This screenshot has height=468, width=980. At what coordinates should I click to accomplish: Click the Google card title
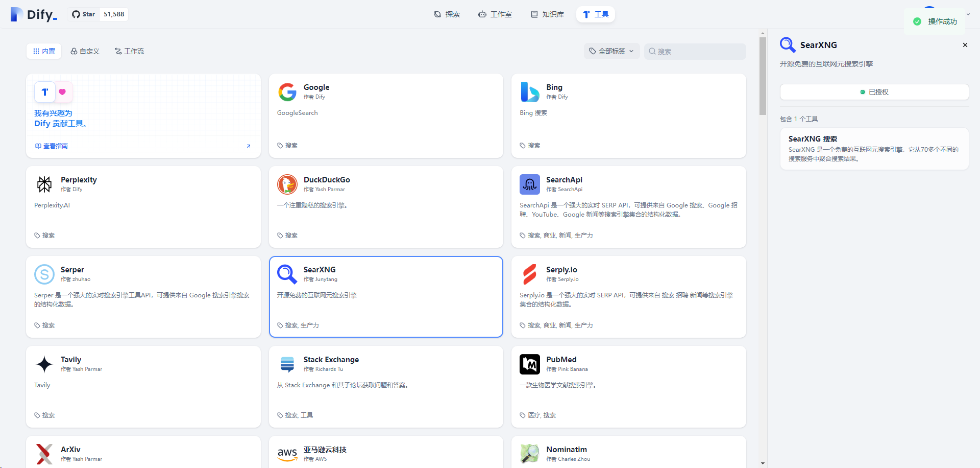(316, 87)
